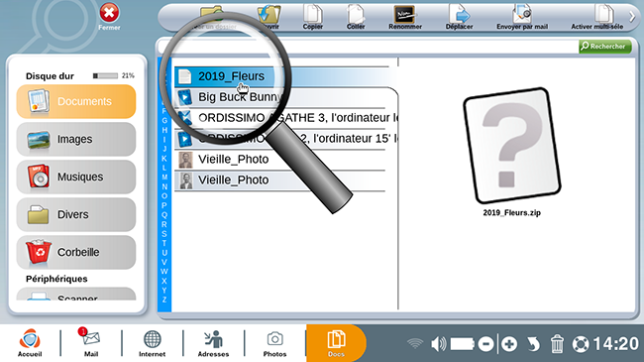
Task: Activate multi-selection mode
Action: click(x=596, y=17)
